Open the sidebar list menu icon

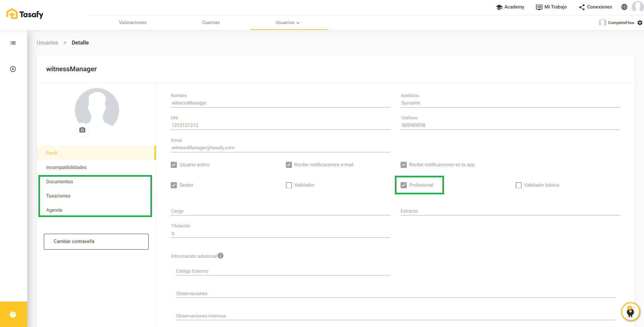[13, 43]
